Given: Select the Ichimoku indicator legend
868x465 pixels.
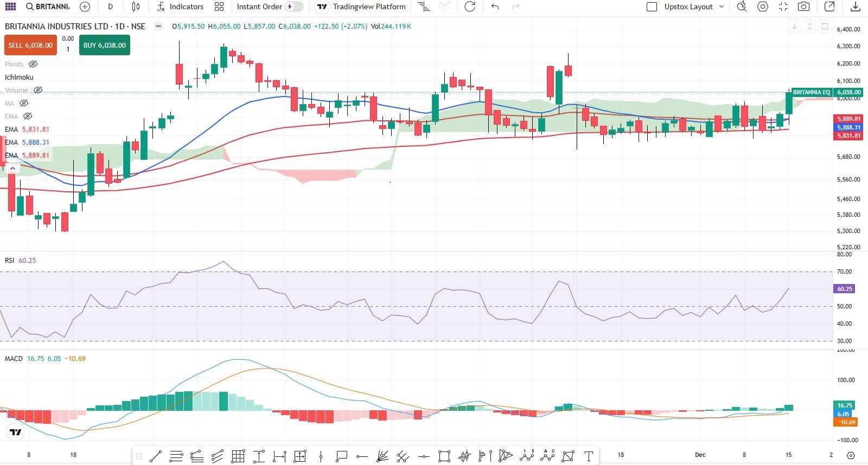Looking at the screenshot, I should tap(19, 77).
